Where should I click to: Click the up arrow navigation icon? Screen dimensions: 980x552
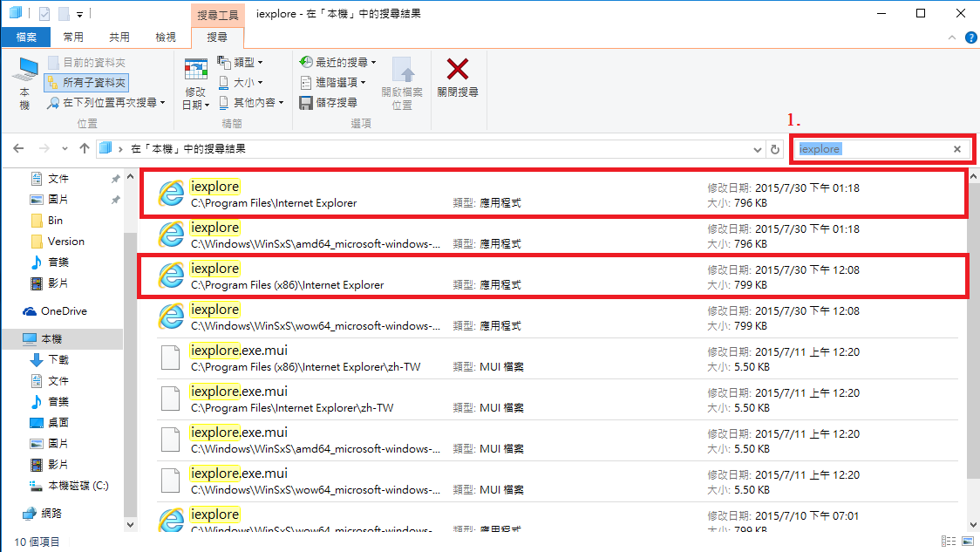85,148
